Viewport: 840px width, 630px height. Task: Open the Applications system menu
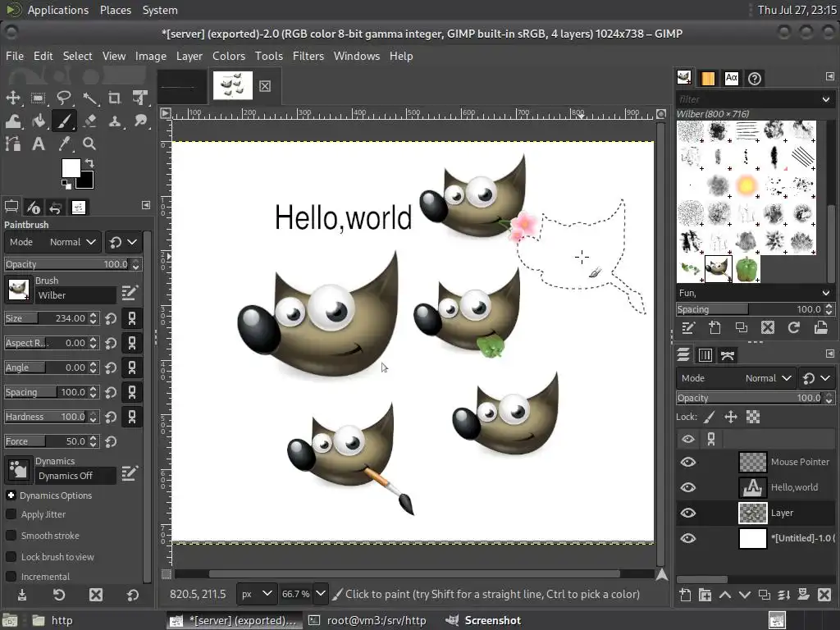[x=57, y=10]
